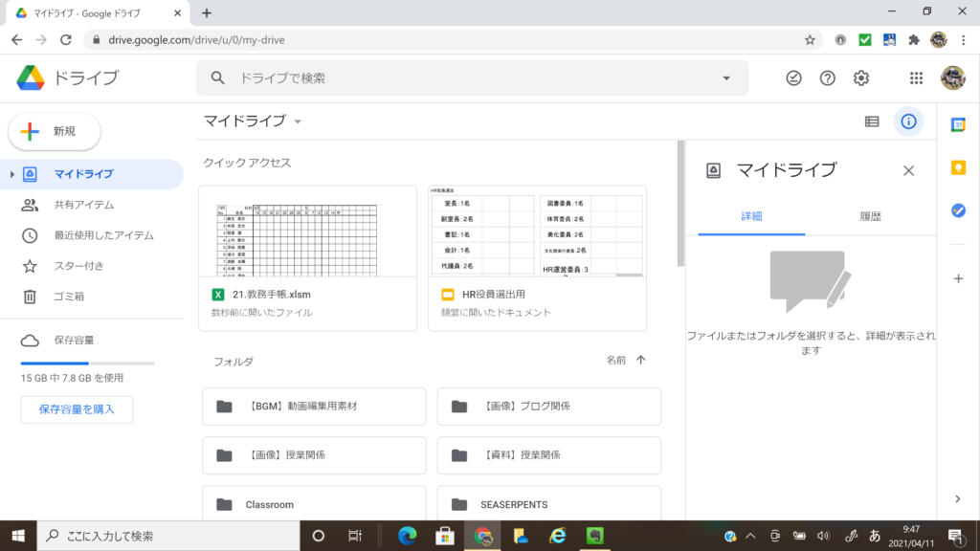Viewport: 980px width, 551px height.
Task: Click the Google Drive logo
Action: [x=30, y=78]
